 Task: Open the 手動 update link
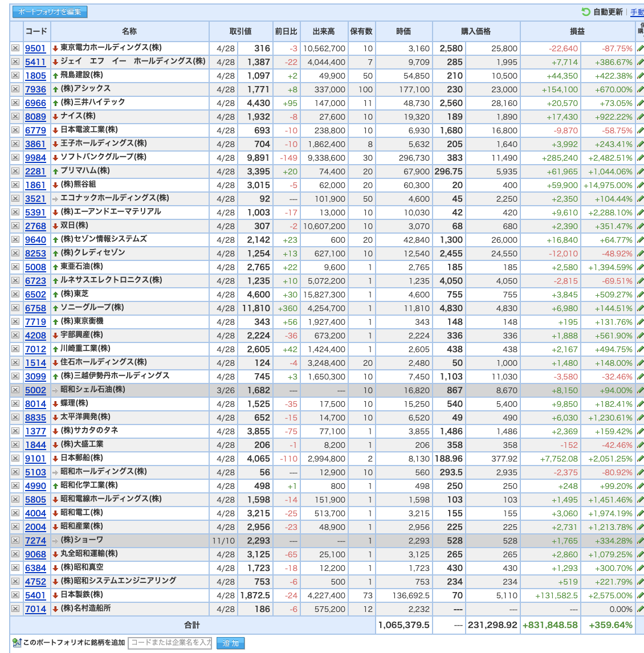(x=637, y=12)
